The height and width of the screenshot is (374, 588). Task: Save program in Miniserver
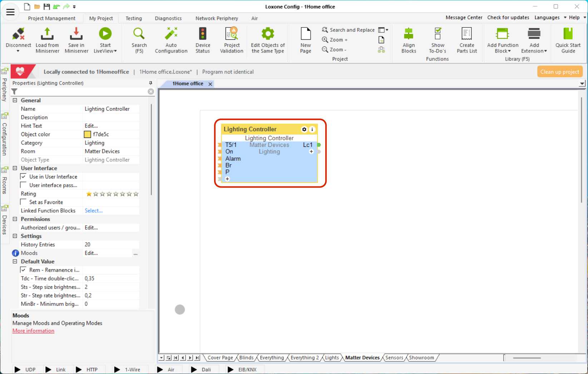(76, 34)
